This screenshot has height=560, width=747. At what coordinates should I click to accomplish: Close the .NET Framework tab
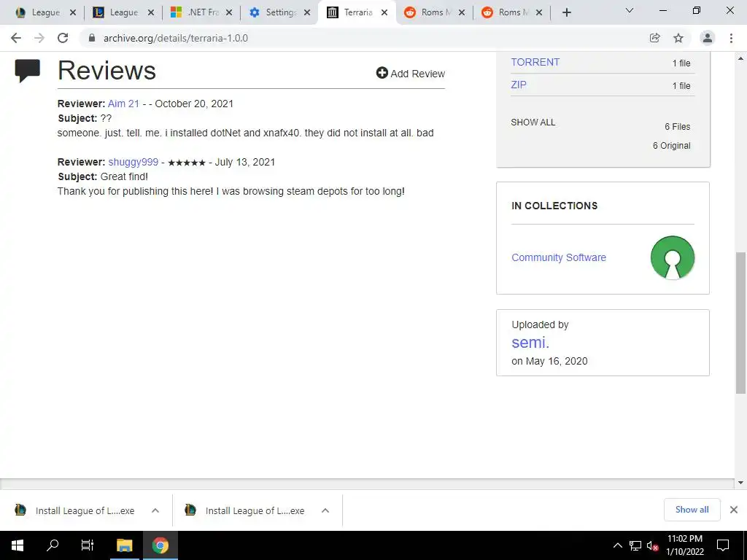tap(229, 12)
